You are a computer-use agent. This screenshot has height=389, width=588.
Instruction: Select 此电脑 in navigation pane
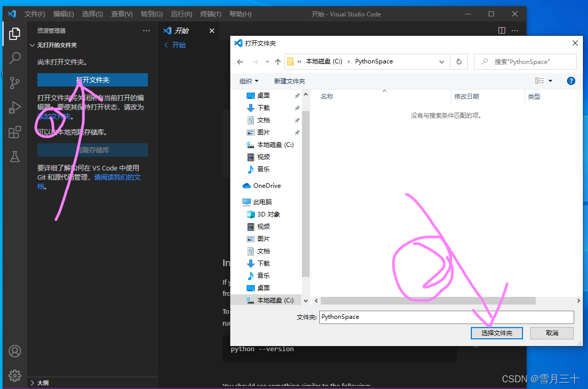(257, 202)
